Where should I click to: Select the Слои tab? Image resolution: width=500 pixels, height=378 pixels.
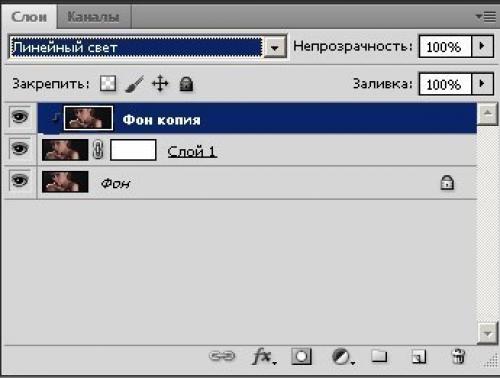pyautogui.click(x=29, y=17)
